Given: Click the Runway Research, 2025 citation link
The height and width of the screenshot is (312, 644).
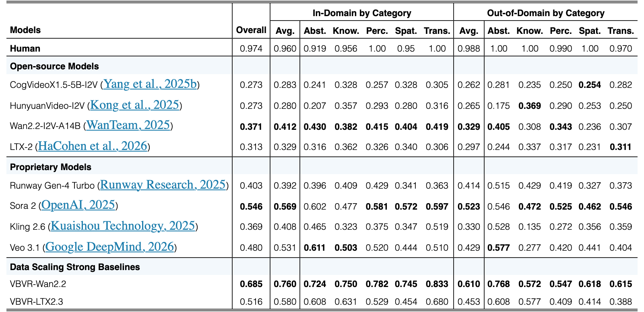Looking at the screenshot, I should coord(163,185).
